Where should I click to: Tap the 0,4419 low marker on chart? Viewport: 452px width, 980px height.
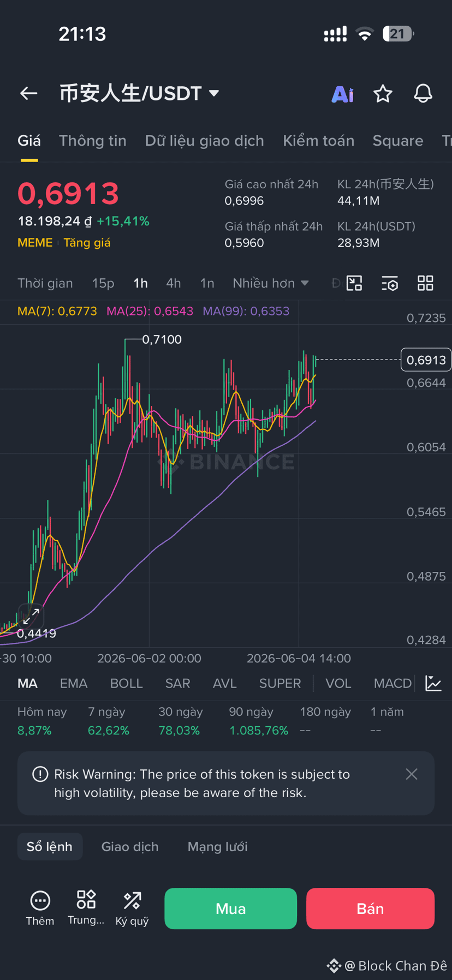tap(37, 634)
